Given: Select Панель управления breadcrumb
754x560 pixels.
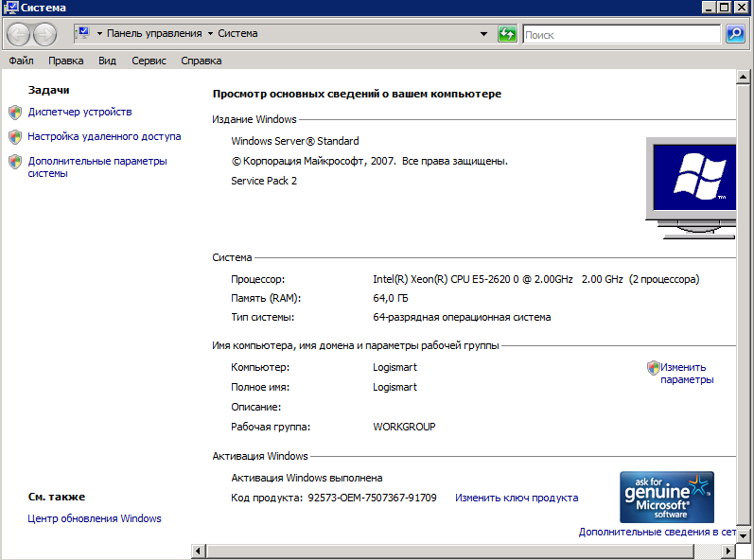Looking at the screenshot, I should click(x=154, y=33).
